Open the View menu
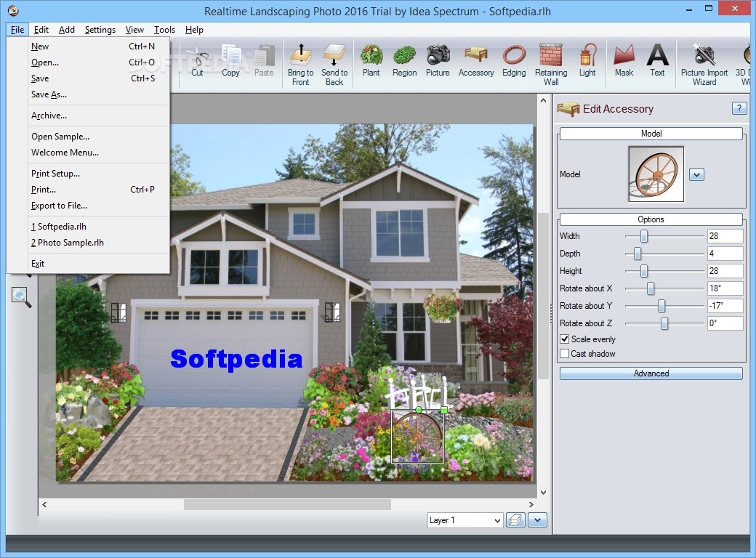This screenshot has height=558, width=756. (x=134, y=29)
